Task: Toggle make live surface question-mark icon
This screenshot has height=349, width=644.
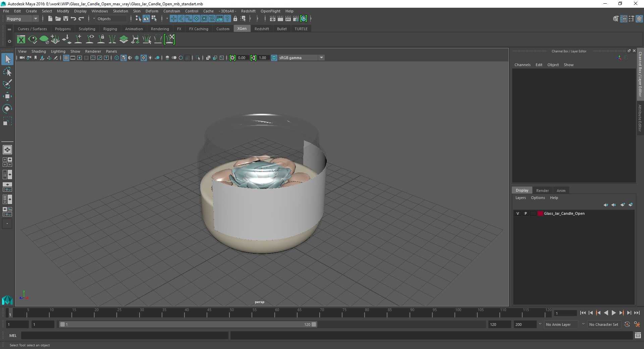Action: (x=227, y=19)
